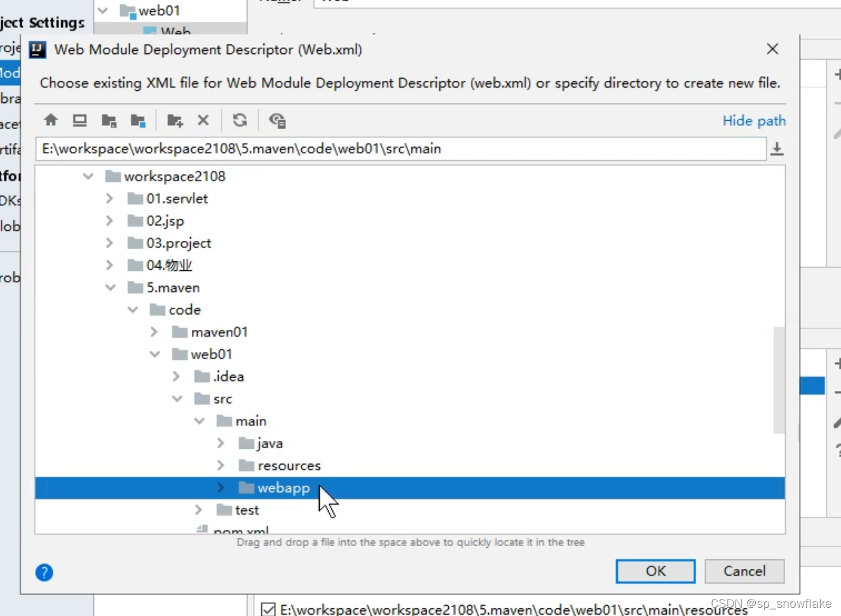The image size is (841, 616).
Task: Click the file tree vertical scrollbar
Action: [x=779, y=380]
